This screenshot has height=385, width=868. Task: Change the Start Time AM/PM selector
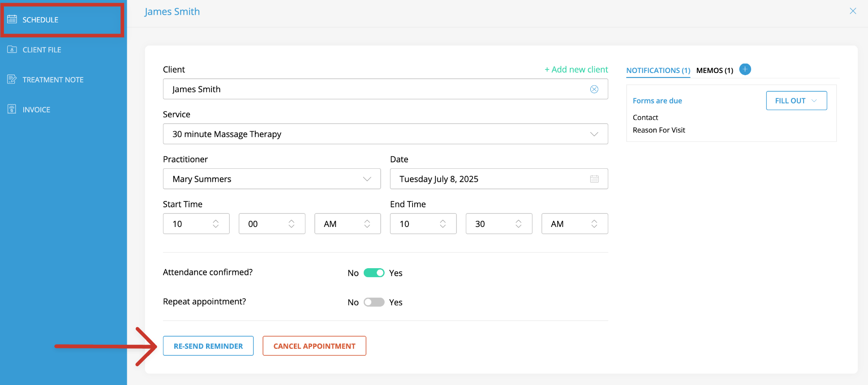[x=348, y=223]
